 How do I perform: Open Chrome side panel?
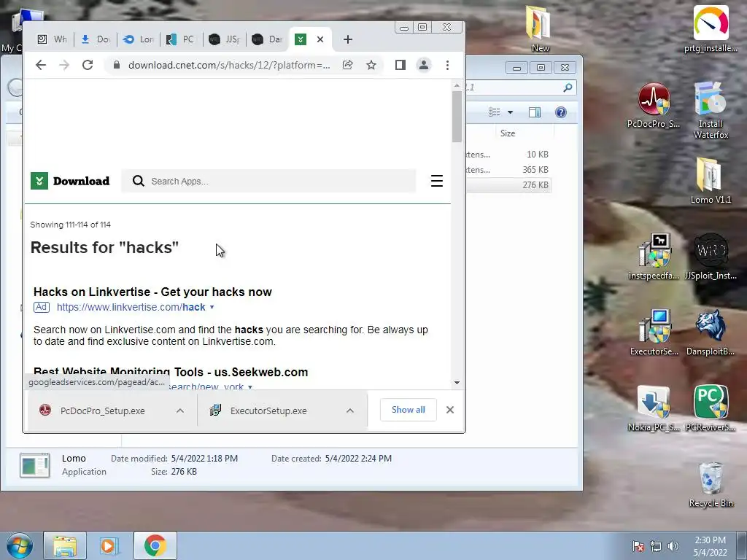click(x=400, y=65)
